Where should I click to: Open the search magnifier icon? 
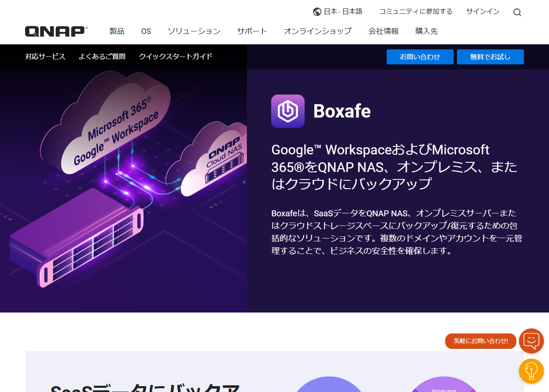tap(517, 12)
